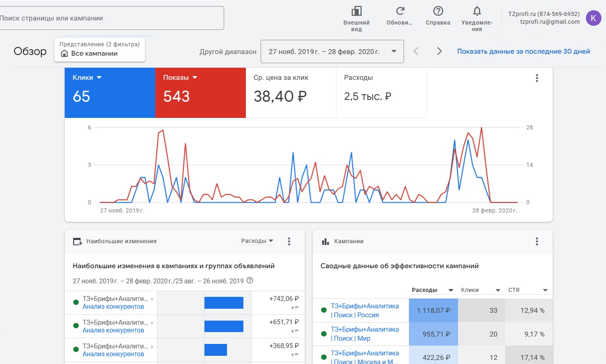606x364 pixels.
Task: Click the 17,14 % CTR value
Action: point(532,357)
